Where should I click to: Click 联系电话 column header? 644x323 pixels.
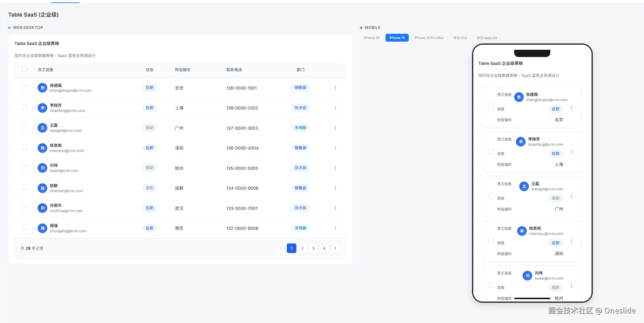pyautogui.click(x=234, y=70)
